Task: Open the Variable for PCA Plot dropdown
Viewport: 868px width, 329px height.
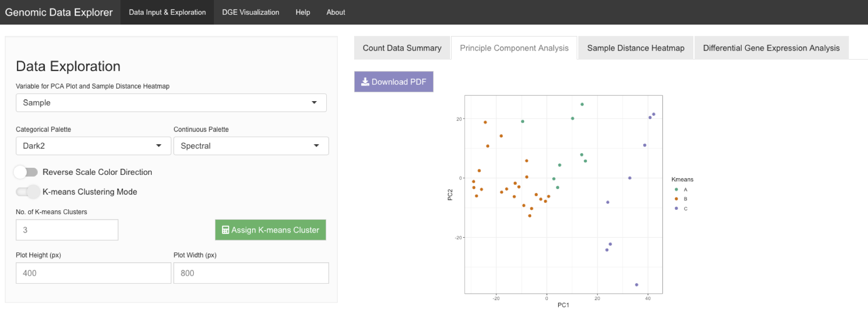Action: (x=171, y=103)
